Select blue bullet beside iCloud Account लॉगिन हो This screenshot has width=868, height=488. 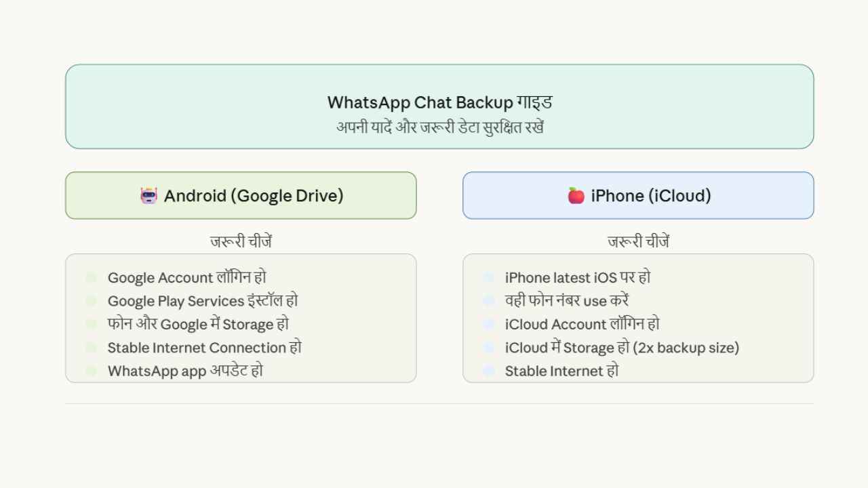click(x=488, y=324)
